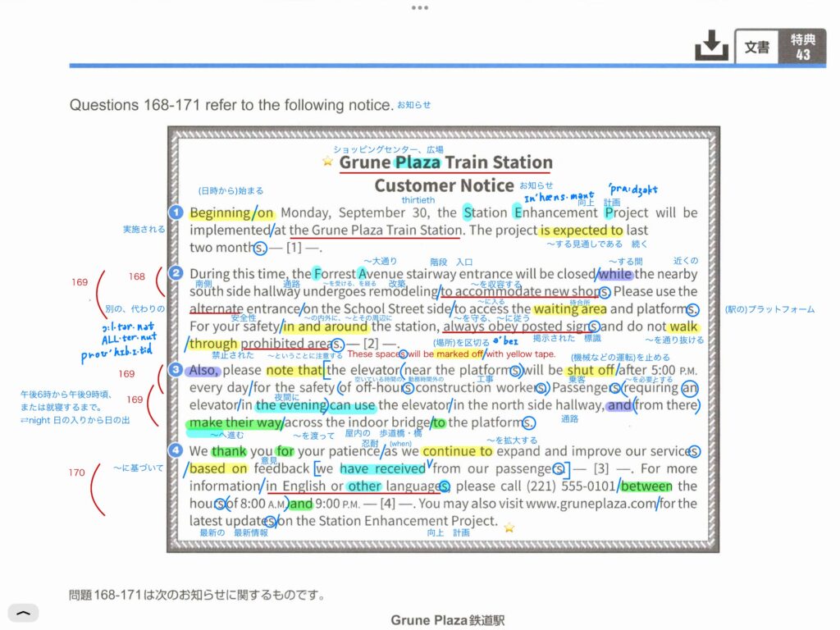Click the www.gruneplaza.com web address
The width and height of the screenshot is (840, 630).
click(591, 504)
